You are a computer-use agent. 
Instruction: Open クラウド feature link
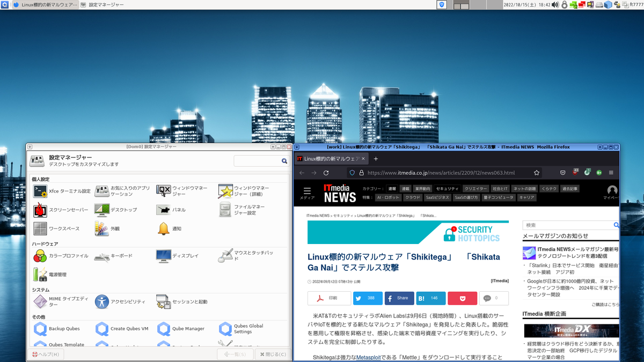click(x=413, y=197)
